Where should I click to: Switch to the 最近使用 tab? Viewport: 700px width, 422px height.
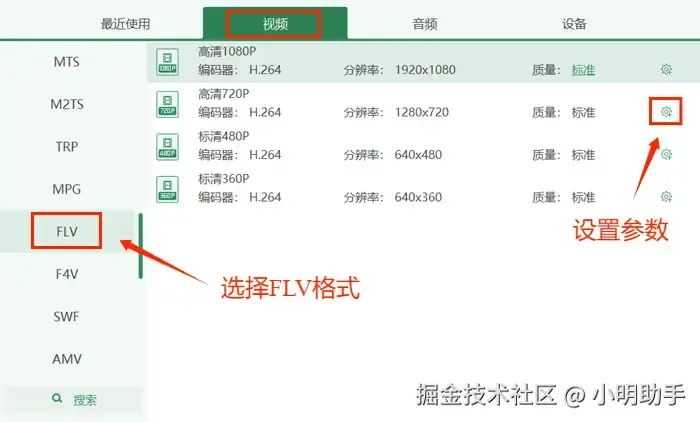coord(125,24)
